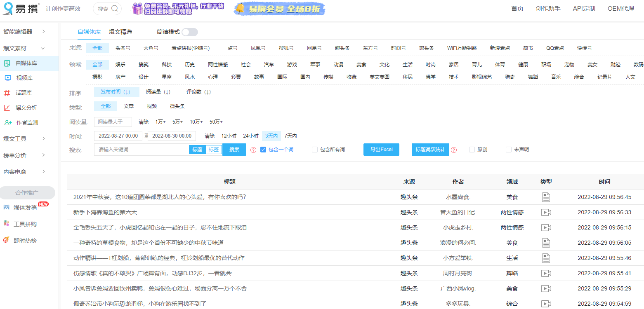Sort by 评论数 descending
The height and width of the screenshot is (309, 644).
198,92
